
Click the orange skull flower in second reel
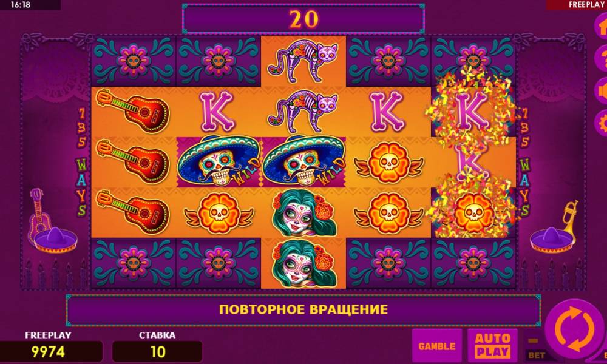click(x=219, y=213)
